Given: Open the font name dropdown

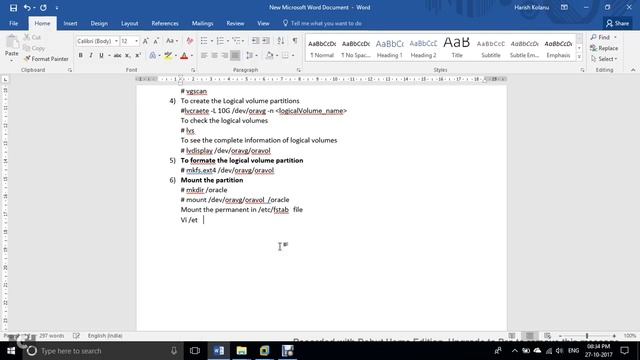Looking at the screenshot, I should [116, 41].
